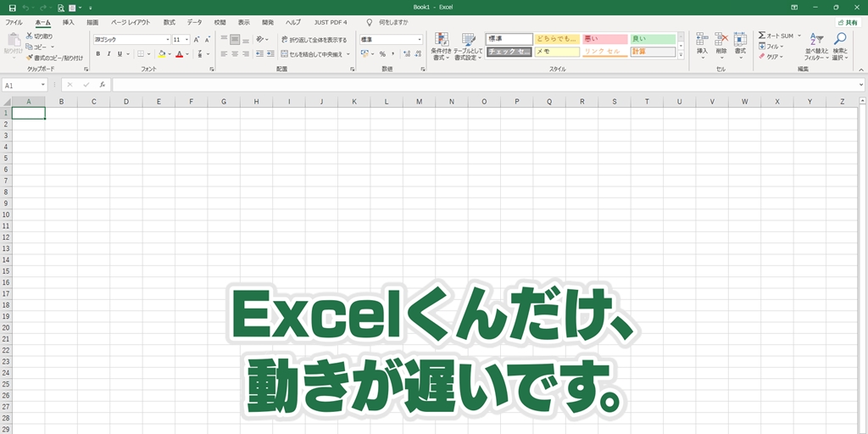This screenshot has height=434, width=868.
Task: Switch to the 数式 (Formulas) tab
Action: (170, 23)
